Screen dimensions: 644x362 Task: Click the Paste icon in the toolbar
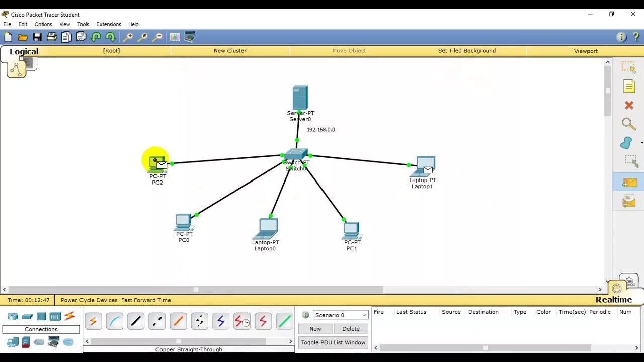coord(81,37)
